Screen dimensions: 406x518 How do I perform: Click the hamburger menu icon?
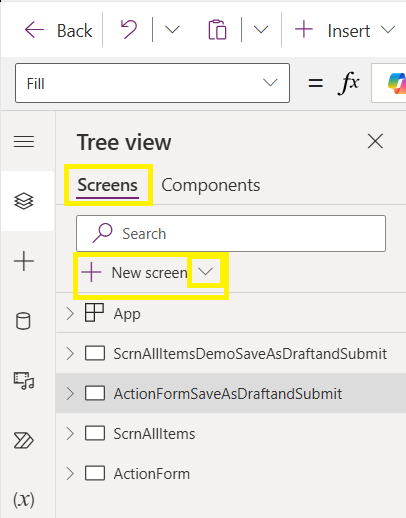click(x=24, y=141)
